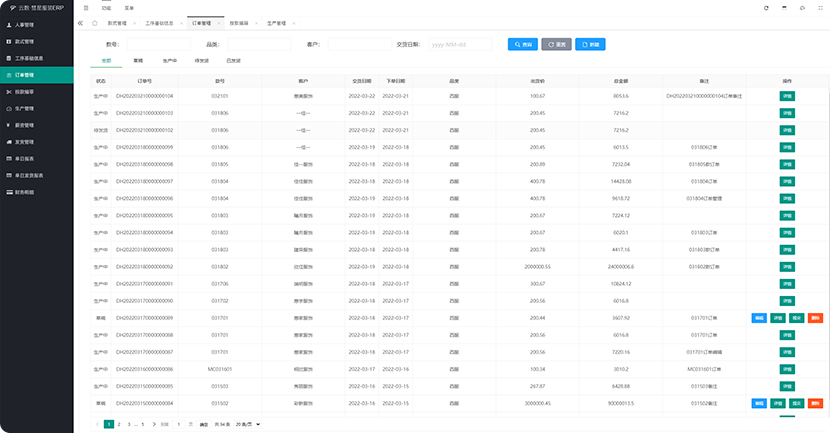Open 订单管理 in the left sidebar
Viewport: 830px width, 433px height.
point(37,75)
